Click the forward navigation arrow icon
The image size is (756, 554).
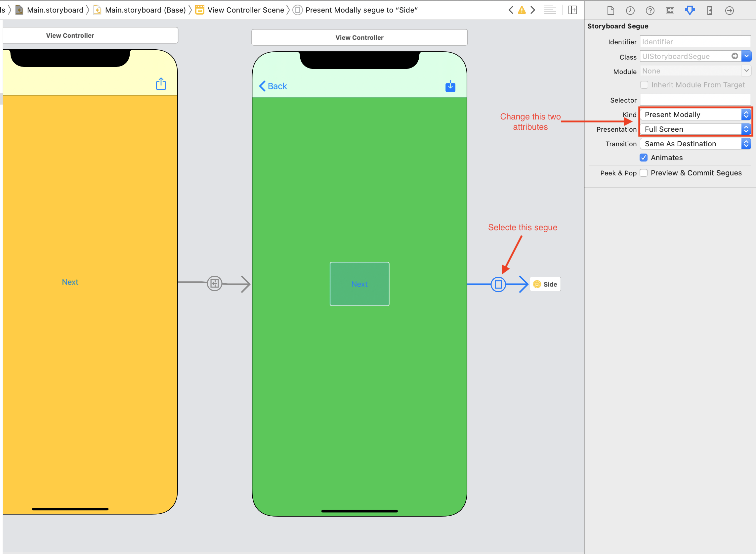point(533,9)
